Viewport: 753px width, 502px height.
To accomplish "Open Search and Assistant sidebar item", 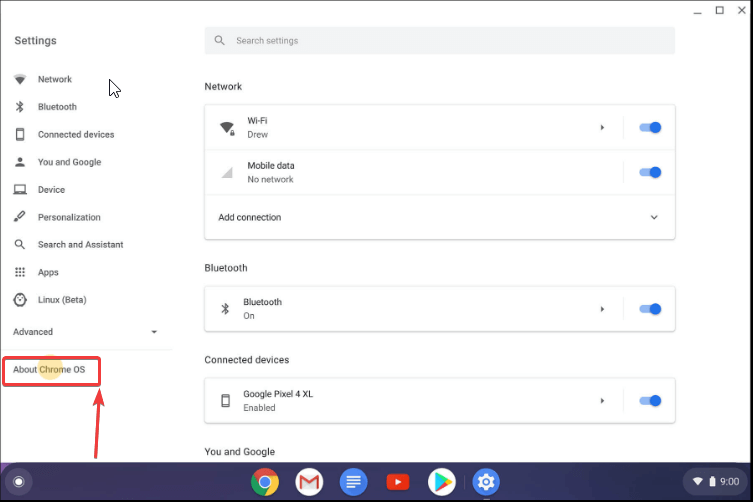I will 81,245.
